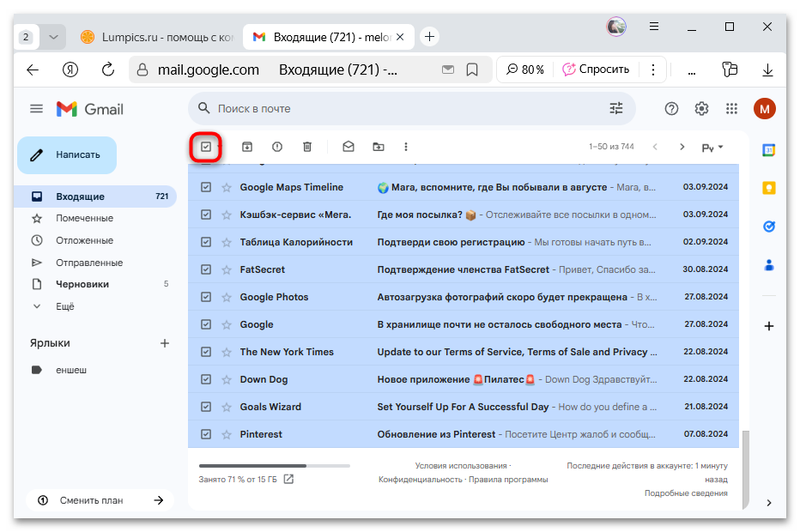The height and width of the screenshot is (532, 800).
Task: Open the Google apps grid
Action: [x=731, y=109]
